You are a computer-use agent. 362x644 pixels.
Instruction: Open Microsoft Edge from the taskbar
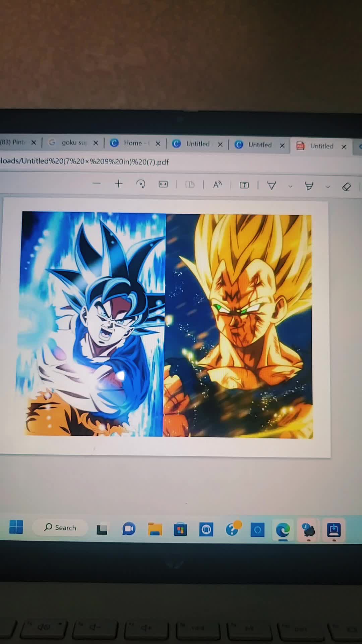click(283, 530)
